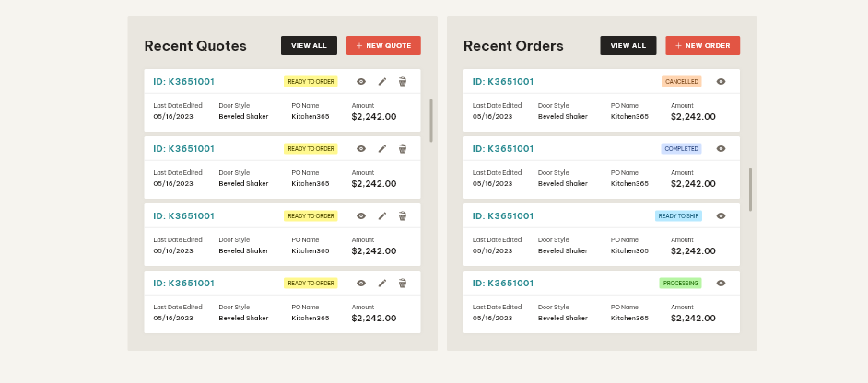Create a new quote with New Quote button
Image resolution: width=868 pixels, height=383 pixels.
click(x=383, y=45)
